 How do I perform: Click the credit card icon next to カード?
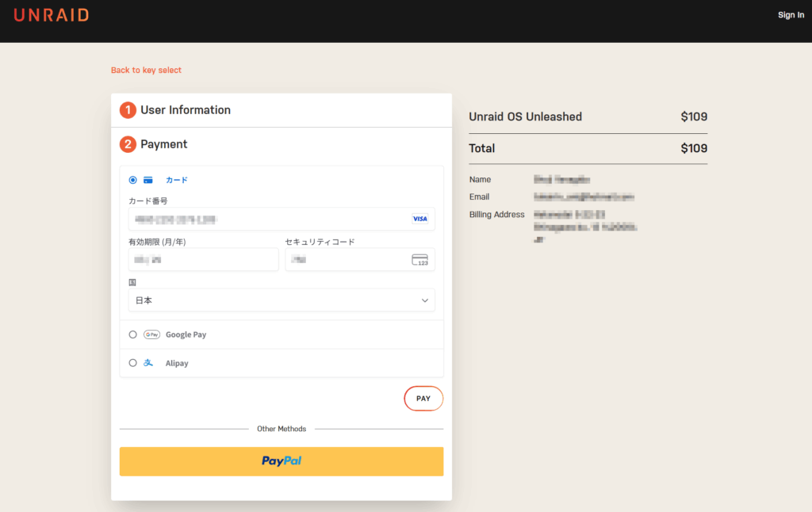point(148,180)
